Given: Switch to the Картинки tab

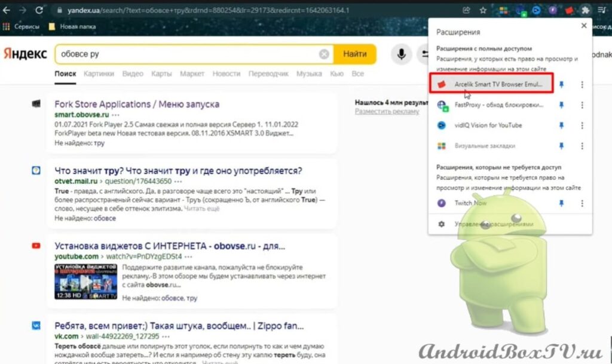Looking at the screenshot, I should click(99, 74).
